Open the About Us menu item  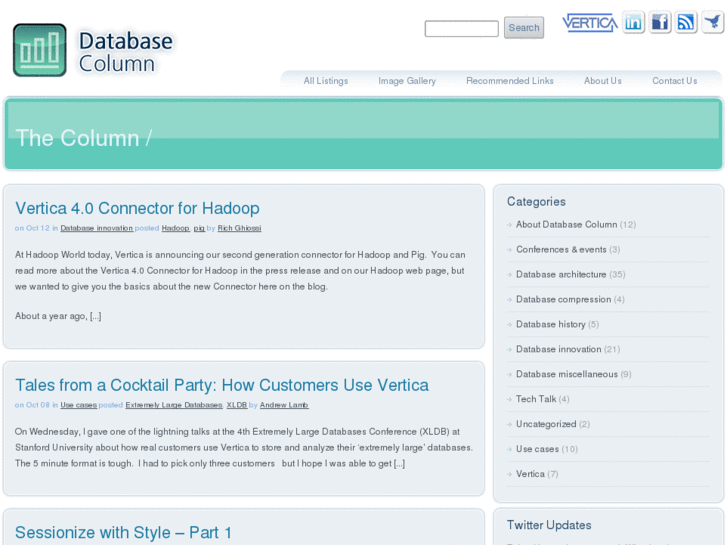[602, 81]
